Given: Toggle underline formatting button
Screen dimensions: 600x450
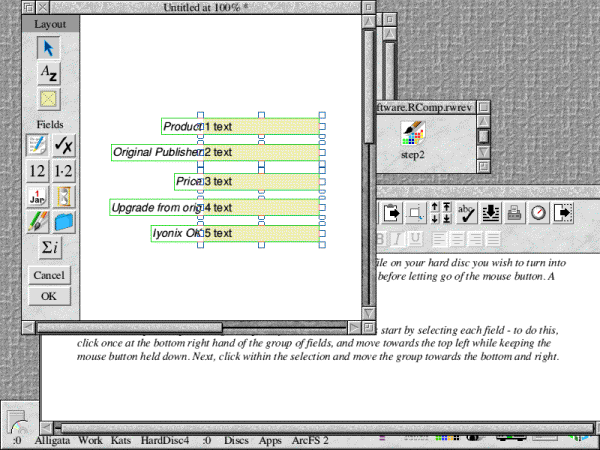Looking at the screenshot, I should 414,238.
